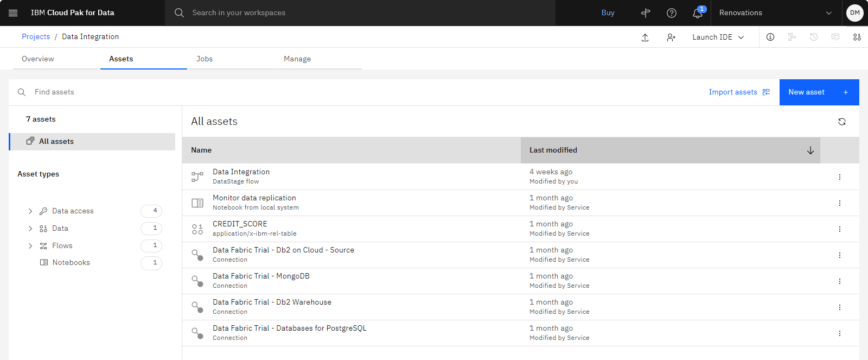Go to Projects breadcrumb link
868x360 pixels.
(36, 37)
